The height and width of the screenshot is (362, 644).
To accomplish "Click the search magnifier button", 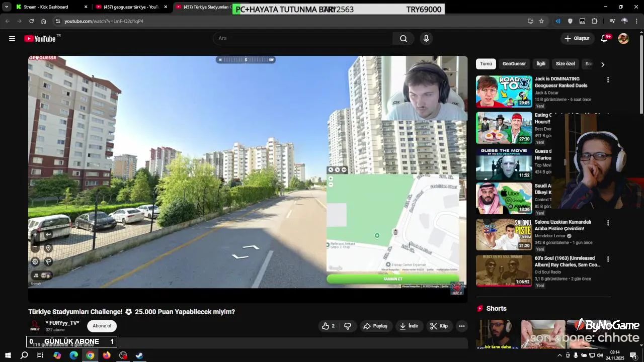I will pos(404,39).
